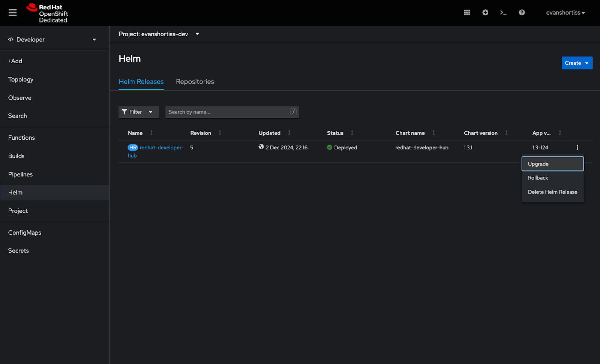Open the help question mark menu
This screenshot has width=600, height=364.
[x=522, y=12]
